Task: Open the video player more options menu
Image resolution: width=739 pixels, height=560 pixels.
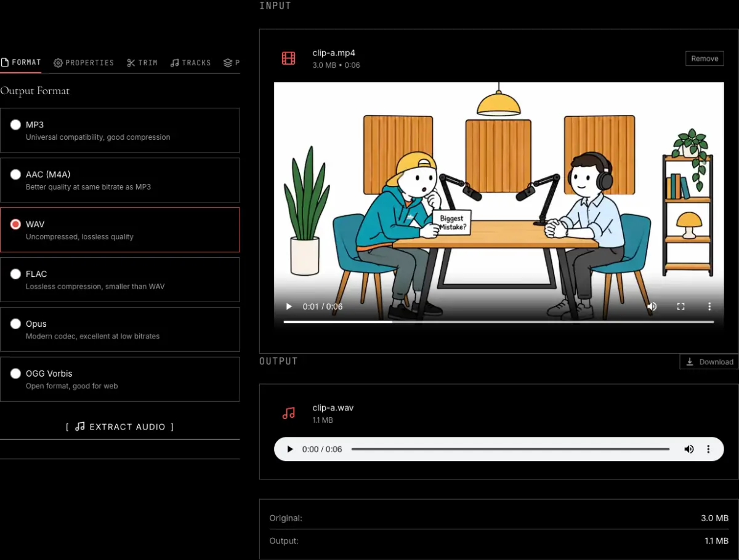Action: coord(709,306)
